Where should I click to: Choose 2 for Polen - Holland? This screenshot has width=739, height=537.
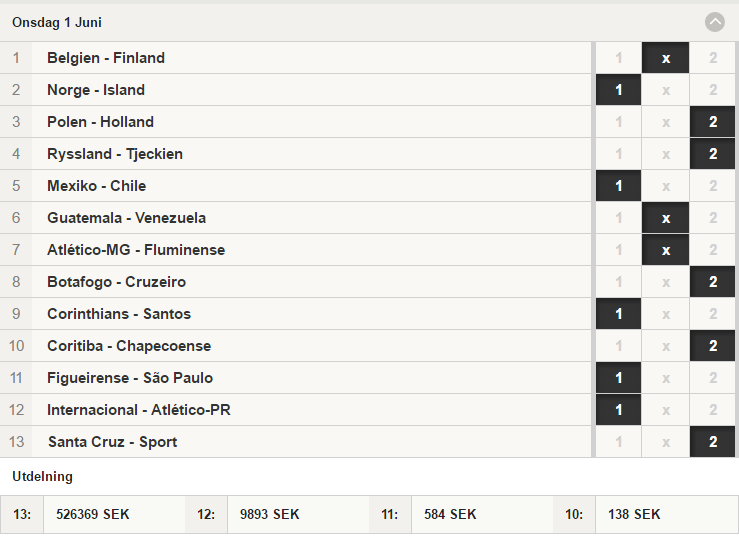click(x=712, y=122)
